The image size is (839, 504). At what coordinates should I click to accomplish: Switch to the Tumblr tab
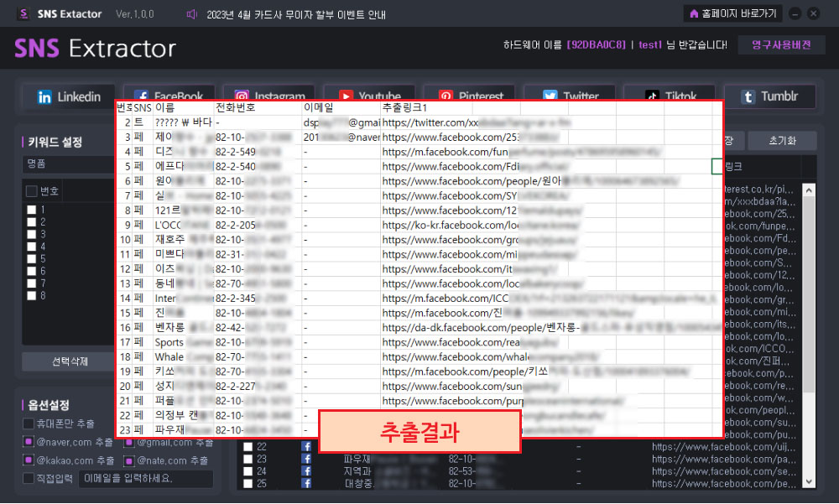(x=770, y=96)
